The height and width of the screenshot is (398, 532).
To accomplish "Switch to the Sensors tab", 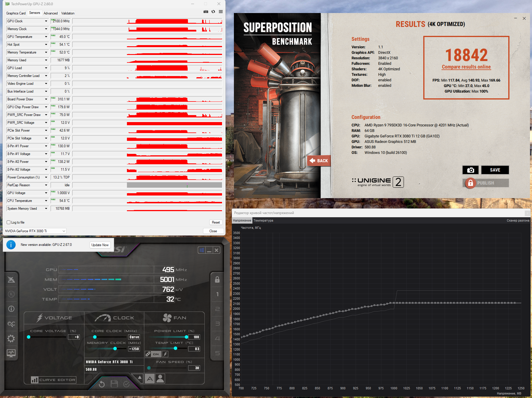I will tap(35, 13).
